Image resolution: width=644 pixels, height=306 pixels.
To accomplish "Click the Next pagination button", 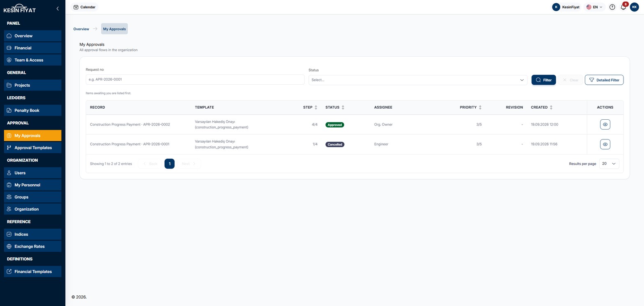I will coord(189,164).
